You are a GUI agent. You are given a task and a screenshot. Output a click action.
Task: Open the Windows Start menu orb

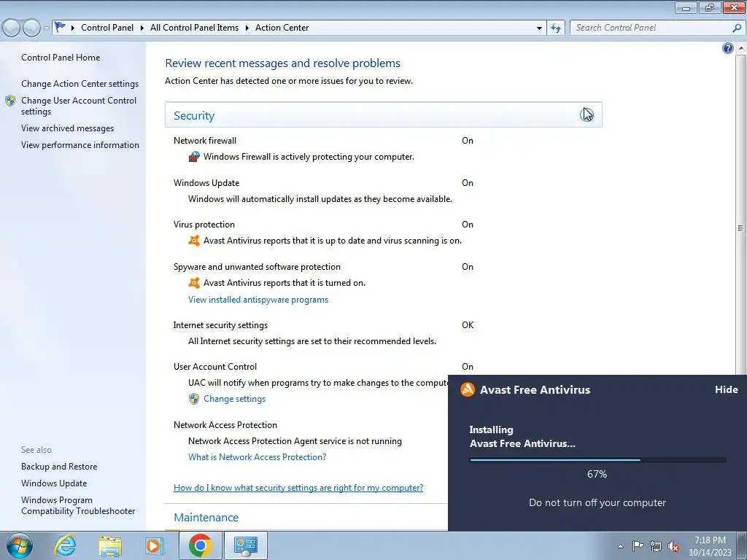19,545
